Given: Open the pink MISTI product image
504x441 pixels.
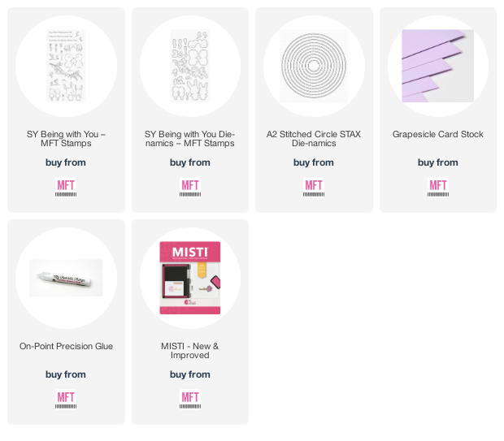Looking at the screenshot, I should pyautogui.click(x=190, y=278).
